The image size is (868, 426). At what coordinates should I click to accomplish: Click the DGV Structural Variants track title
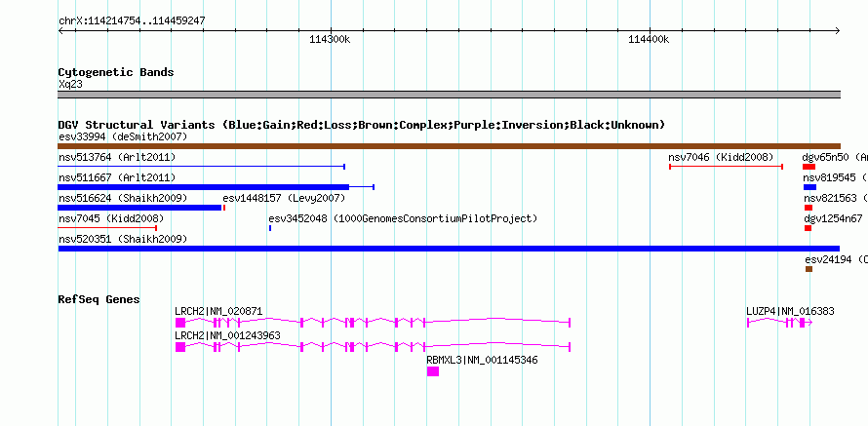coord(362,125)
